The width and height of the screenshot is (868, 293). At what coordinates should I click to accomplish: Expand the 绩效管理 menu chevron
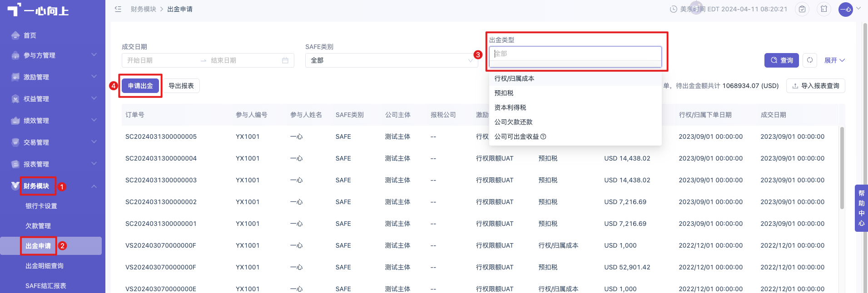pos(94,120)
